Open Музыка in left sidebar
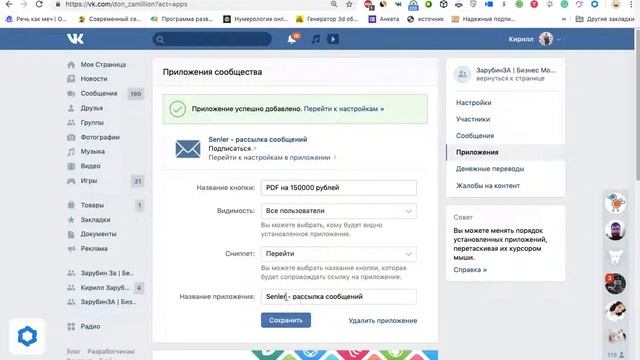This screenshot has width=640, height=360. tap(92, 151)
